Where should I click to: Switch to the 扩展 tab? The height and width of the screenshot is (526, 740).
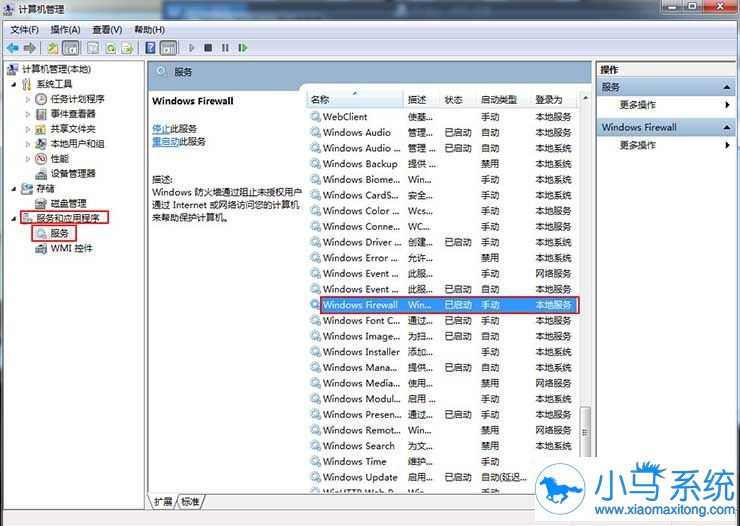(163, 501)
